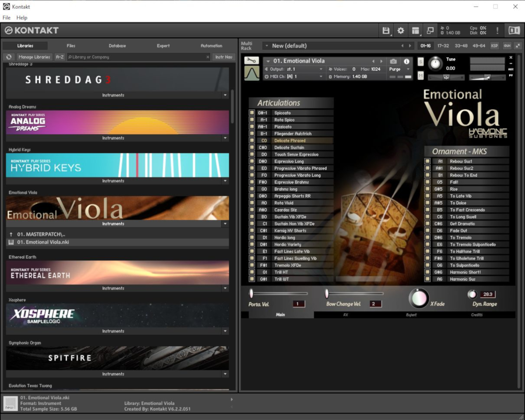This screenshot has height=420, width=525.
Task: Click the minimize rack view icon
Action: [x=430, y=31]
